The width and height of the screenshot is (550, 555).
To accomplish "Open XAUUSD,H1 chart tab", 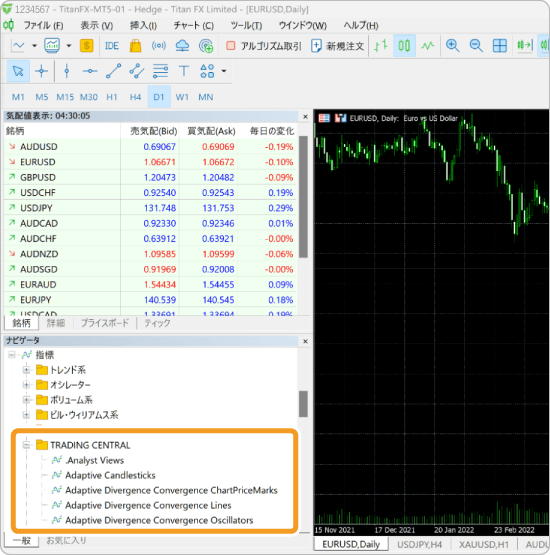I will coord(484,544).
